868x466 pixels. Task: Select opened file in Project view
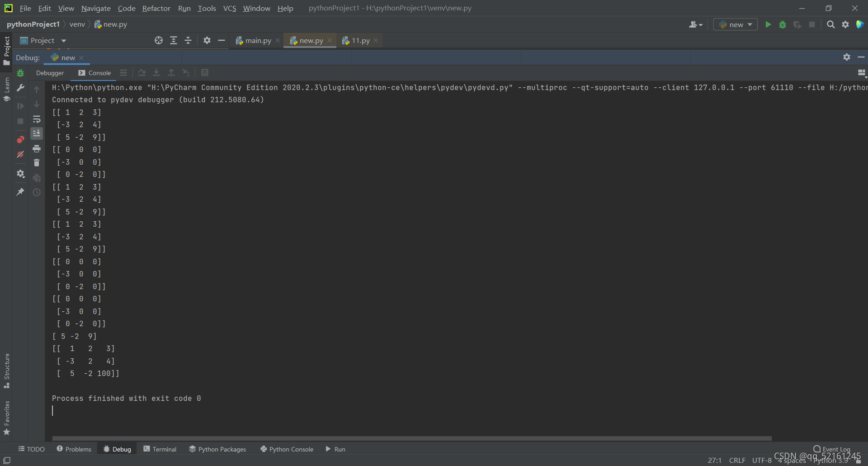[158, 40]
